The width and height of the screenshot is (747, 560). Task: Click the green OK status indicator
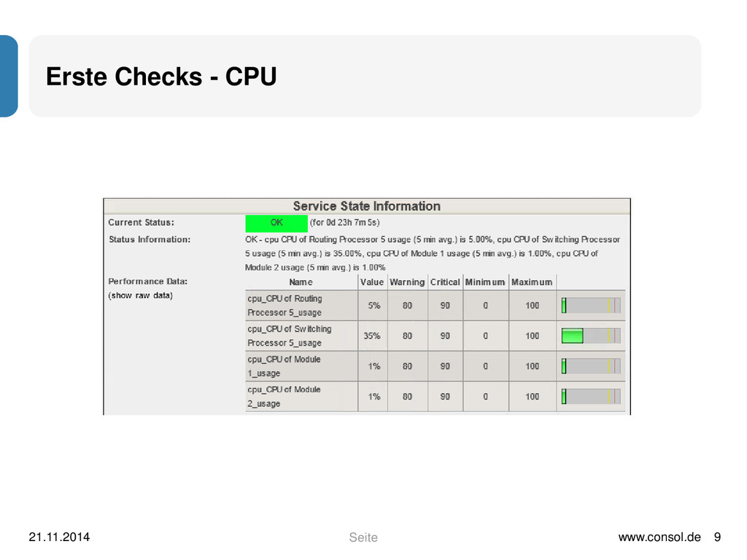[276, 223]
